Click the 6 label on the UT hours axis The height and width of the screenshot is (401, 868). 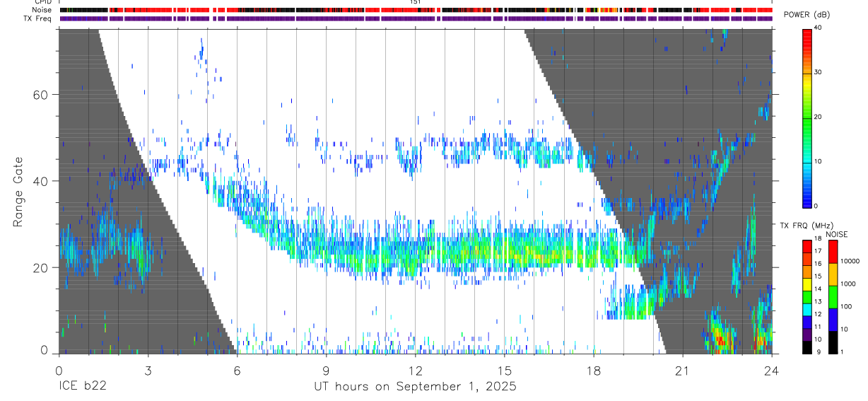[237, 371]
